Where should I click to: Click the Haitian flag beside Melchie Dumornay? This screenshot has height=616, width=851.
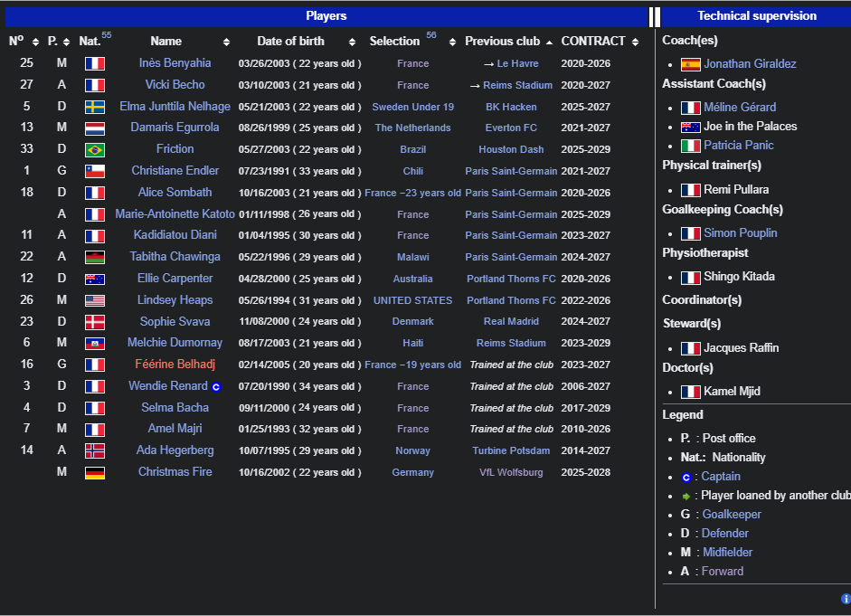95,344
